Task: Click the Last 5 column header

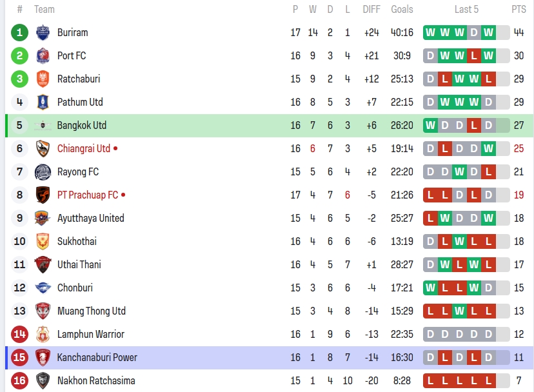Action: click(x=466, y=9)
